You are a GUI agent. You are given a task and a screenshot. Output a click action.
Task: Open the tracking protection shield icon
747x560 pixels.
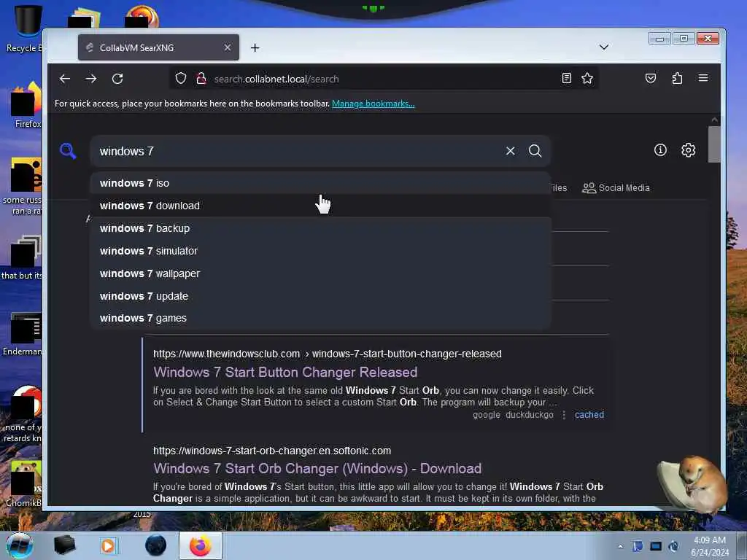point(181,78)
